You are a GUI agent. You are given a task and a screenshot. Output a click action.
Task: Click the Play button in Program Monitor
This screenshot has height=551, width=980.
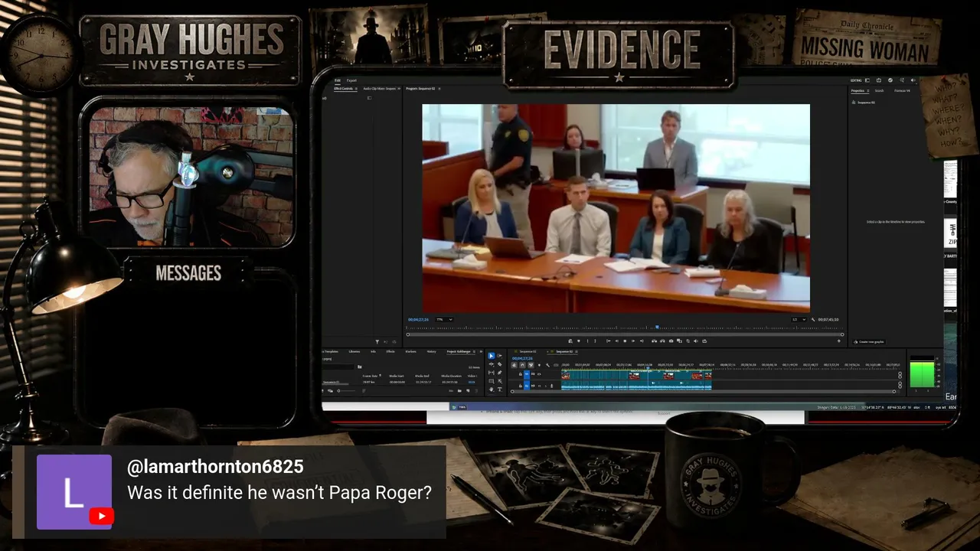click(625, 341)
